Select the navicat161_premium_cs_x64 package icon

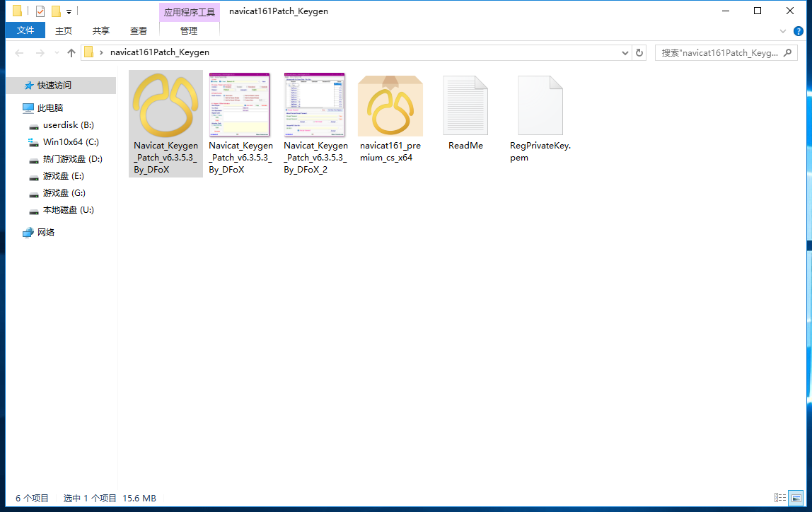[x=390, y=105]
